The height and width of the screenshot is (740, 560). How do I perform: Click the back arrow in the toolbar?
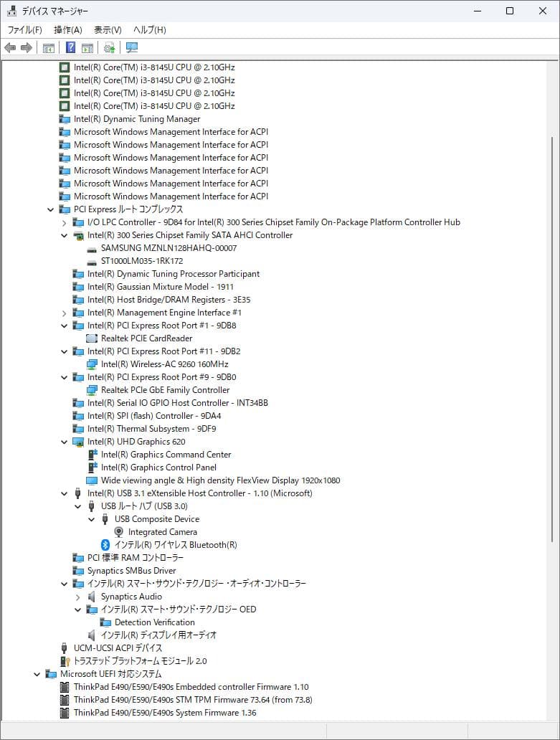tap(10, 48)
